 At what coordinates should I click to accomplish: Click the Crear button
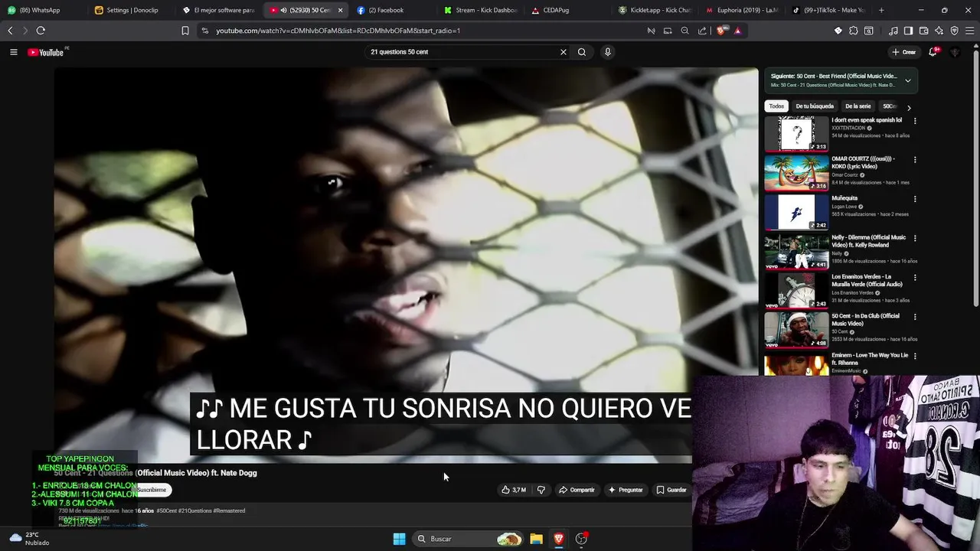[x=903, y=52]
